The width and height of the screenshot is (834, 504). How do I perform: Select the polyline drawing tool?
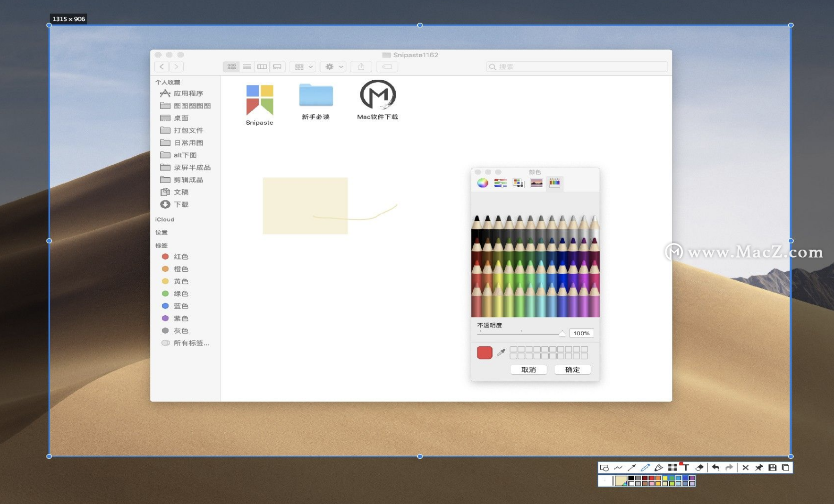coord(618,468)
